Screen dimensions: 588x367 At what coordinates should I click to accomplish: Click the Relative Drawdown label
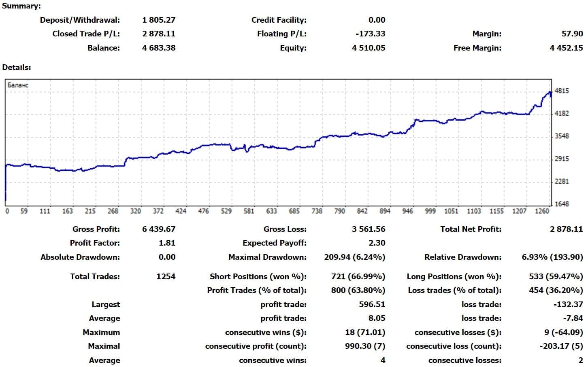point(463,257)
